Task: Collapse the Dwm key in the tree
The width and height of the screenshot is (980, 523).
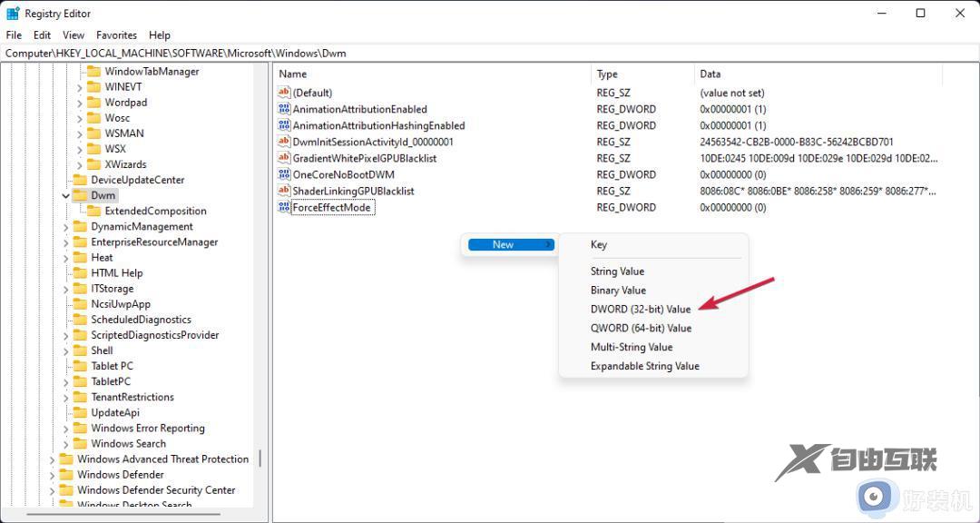Action: 65,194
